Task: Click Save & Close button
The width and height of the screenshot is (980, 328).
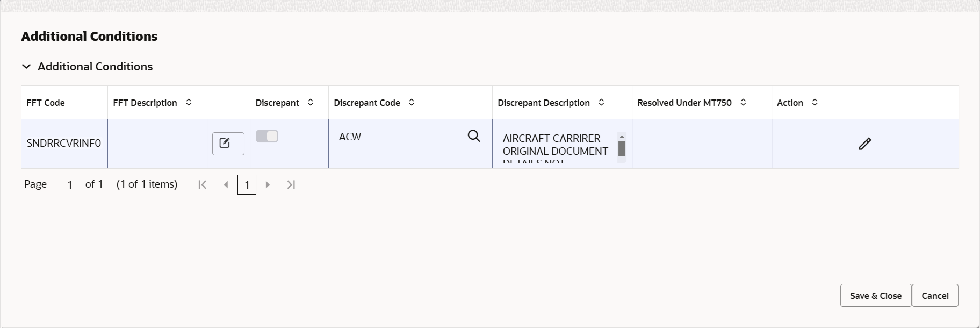Action: (876, 296)
